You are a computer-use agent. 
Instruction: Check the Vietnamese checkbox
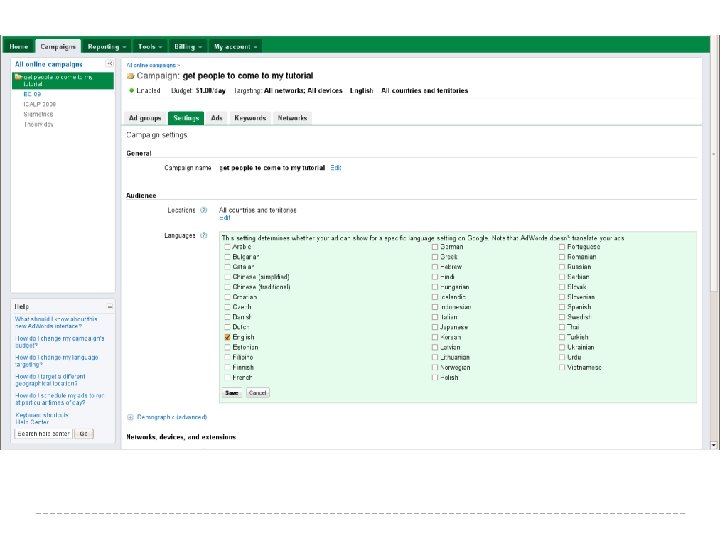(562, 367)
